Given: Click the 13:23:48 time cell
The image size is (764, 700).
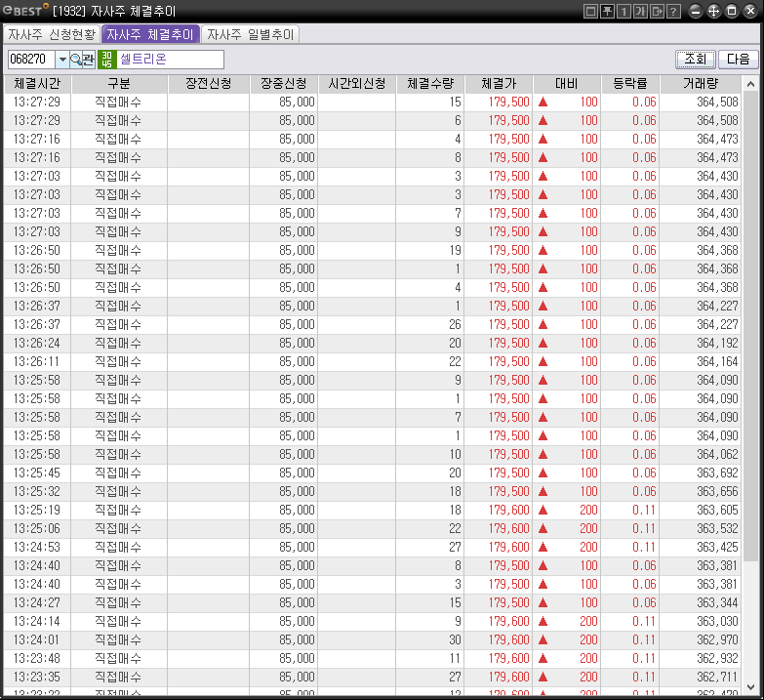Looking at the screenshot, I should (37, 658).
